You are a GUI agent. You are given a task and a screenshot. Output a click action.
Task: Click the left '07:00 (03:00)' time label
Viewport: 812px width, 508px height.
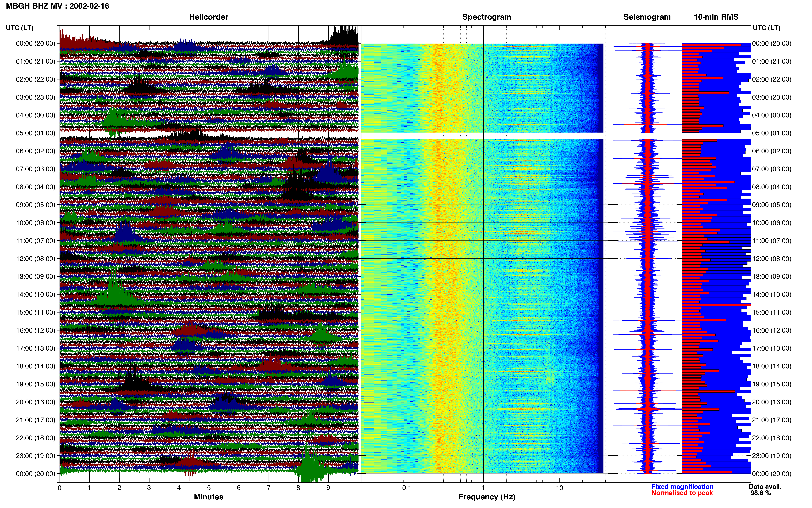36,169
